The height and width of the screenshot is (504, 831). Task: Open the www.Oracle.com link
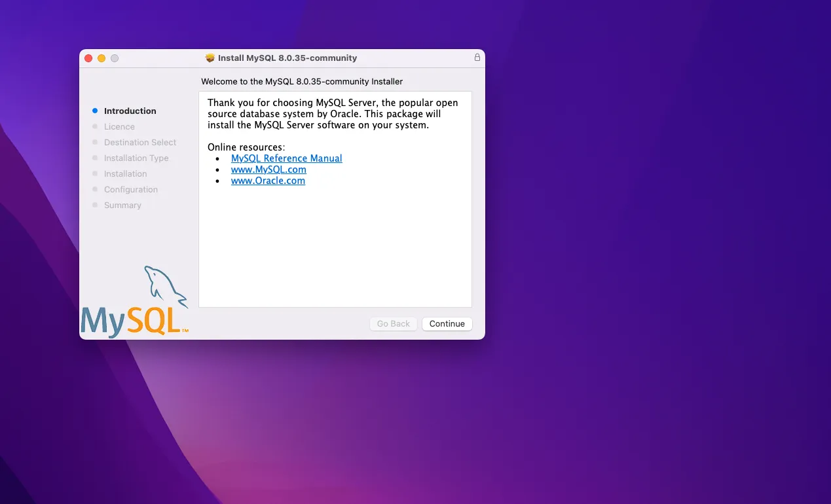click(268, 181)
